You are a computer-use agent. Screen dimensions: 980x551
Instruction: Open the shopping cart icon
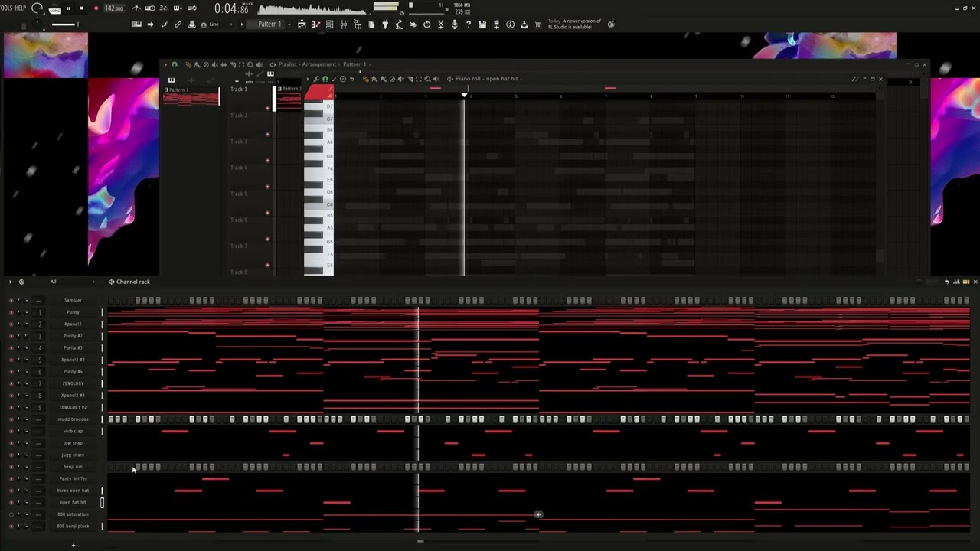click(x=537, y=24)
